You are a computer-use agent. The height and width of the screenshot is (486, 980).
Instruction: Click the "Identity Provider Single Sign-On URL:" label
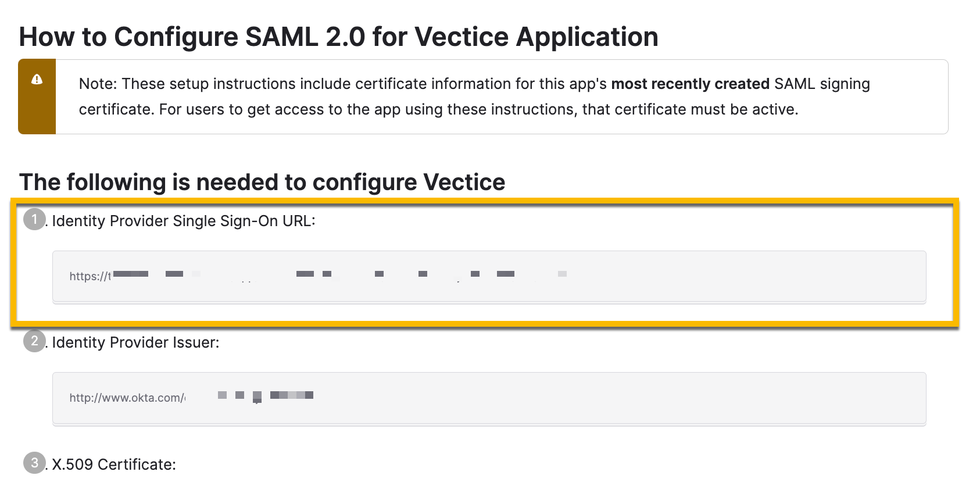[183, 221]
